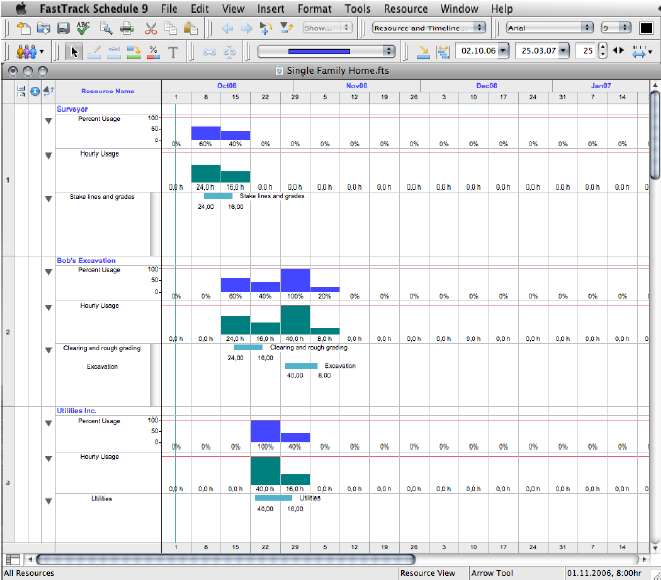The height and width of the screenshot is (580, 661).
Task: Open the blue bar style dropdown
Action: pyautogui.click(x=326, y=51)
